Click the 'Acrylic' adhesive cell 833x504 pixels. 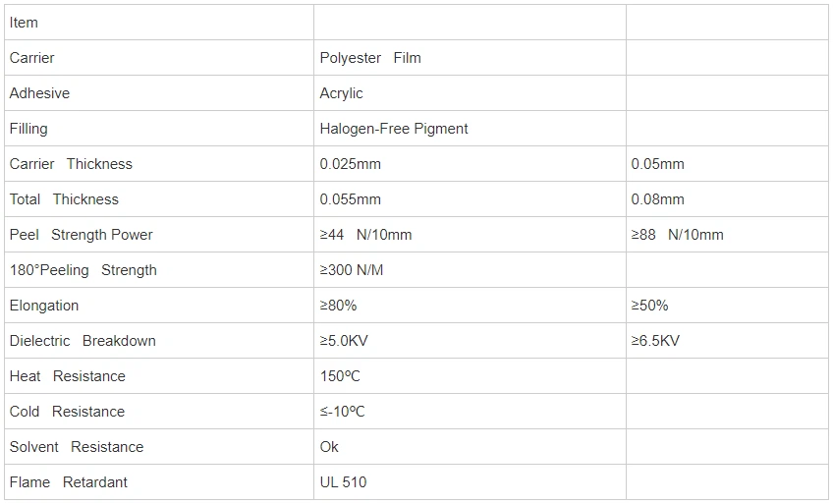click(x=470, y=93)
